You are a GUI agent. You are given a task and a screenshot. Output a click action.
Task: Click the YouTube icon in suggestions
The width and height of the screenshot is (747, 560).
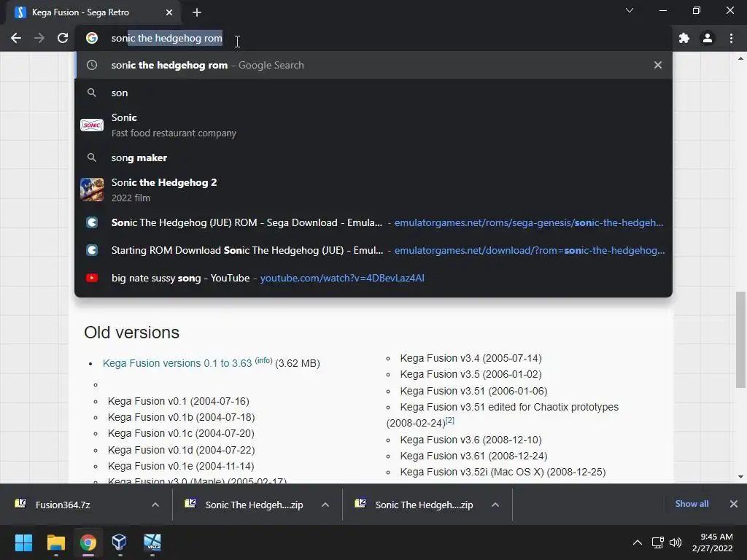(92, 278)
